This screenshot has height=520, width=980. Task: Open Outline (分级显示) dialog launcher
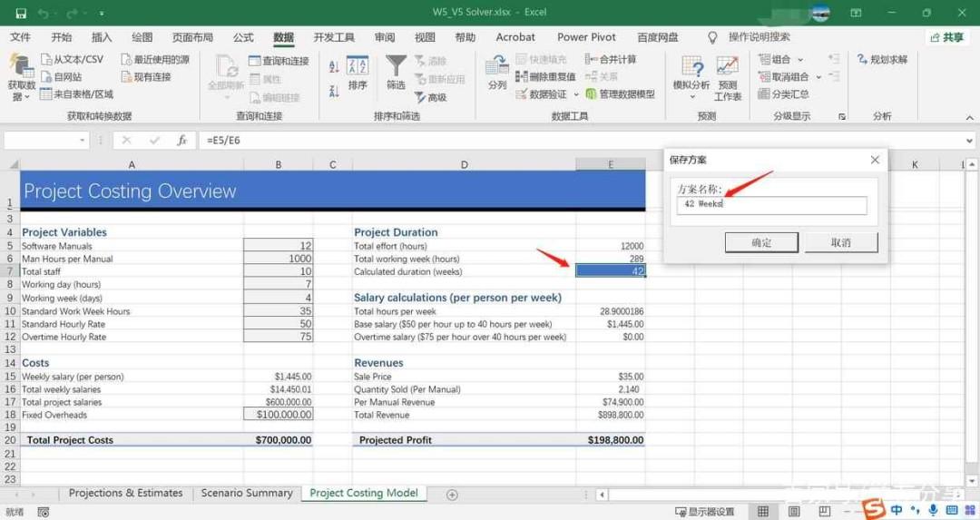tap(842, 117)
